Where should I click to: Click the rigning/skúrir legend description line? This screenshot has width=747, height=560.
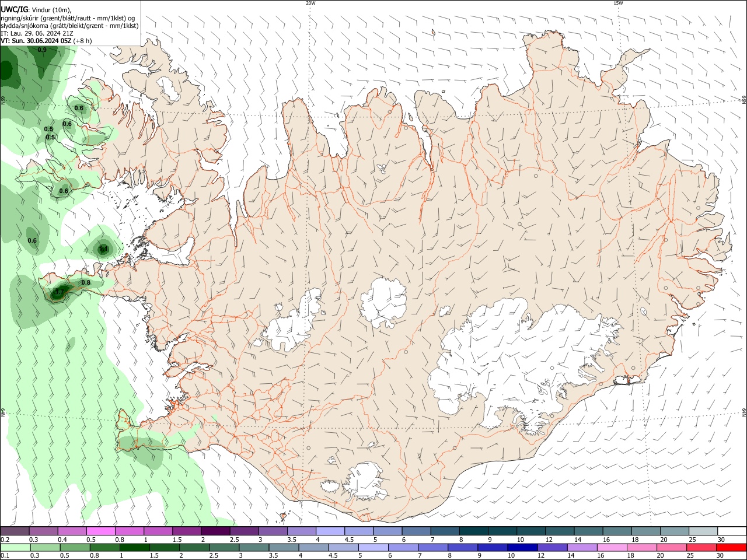(68, 18)
